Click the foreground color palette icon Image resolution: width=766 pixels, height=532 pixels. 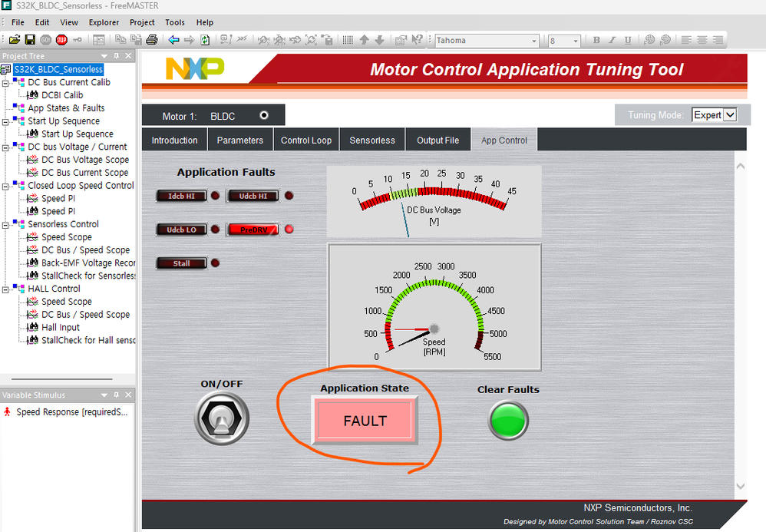649,40
